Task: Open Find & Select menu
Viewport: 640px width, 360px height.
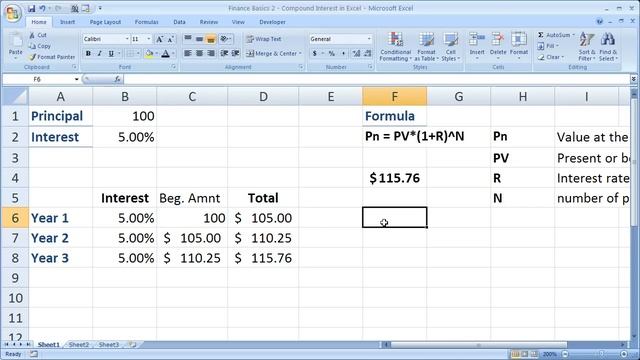Action: coord(608,47)
